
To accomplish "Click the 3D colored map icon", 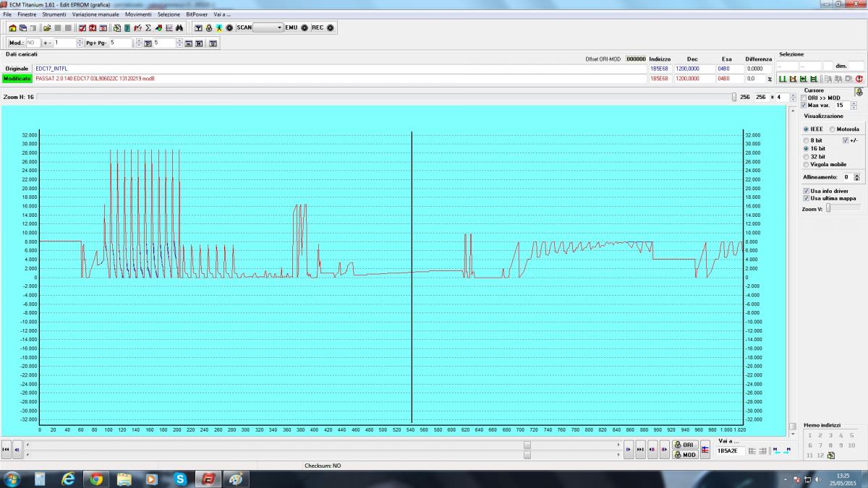I will (158, 27).
